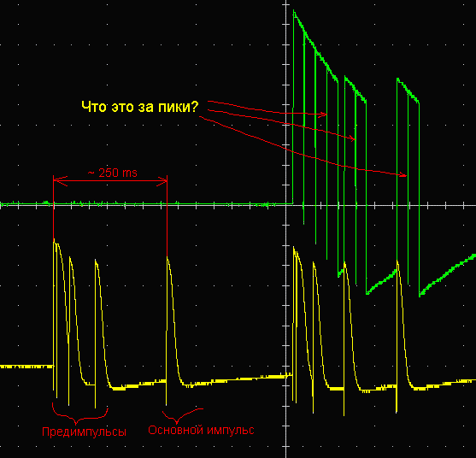Click the 'Основной импульс' red label
Screen dimensions: 476x458
pyautogui.click(x=201, y=430)
